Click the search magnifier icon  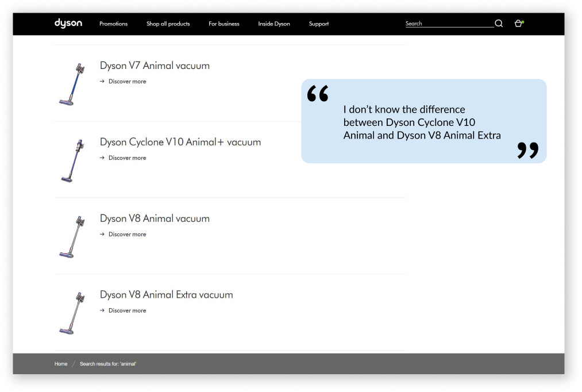[499, 24]
